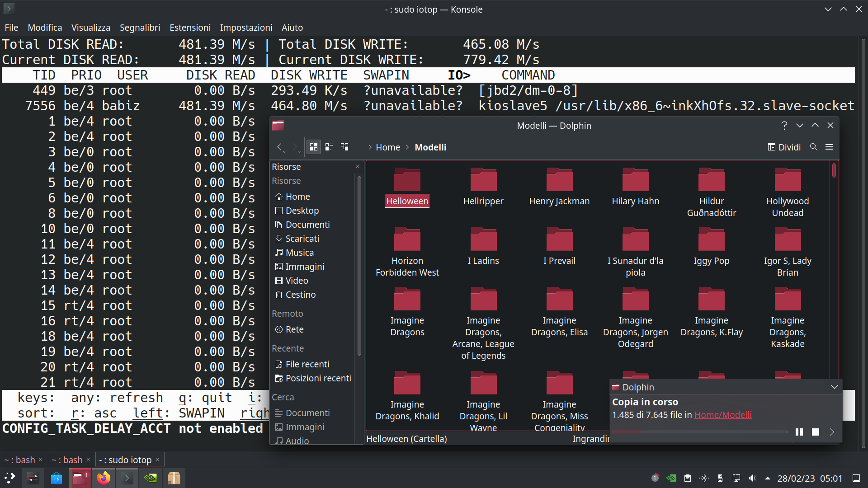Collapse the Dolphin notification popup chevron
This screenshot has width=868, height=488.
click(x=834, y=387)
